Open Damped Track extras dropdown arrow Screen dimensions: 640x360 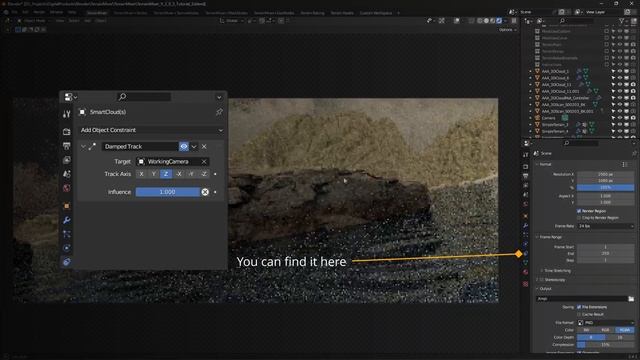click(x=194, y=147)
